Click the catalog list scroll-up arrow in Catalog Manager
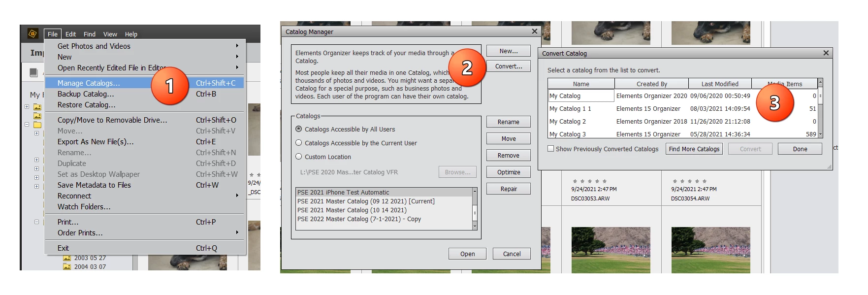 pyautogui.click(x=475, y=191)
